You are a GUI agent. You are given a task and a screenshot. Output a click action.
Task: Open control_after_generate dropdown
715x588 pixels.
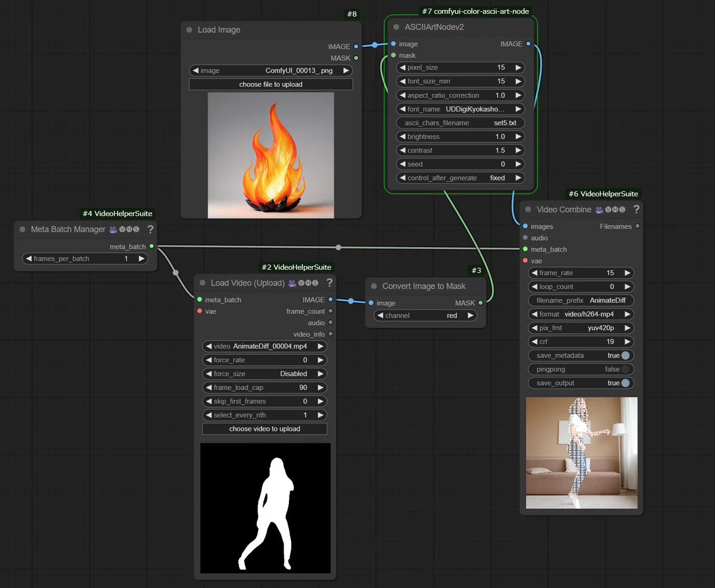pos(461,178)
